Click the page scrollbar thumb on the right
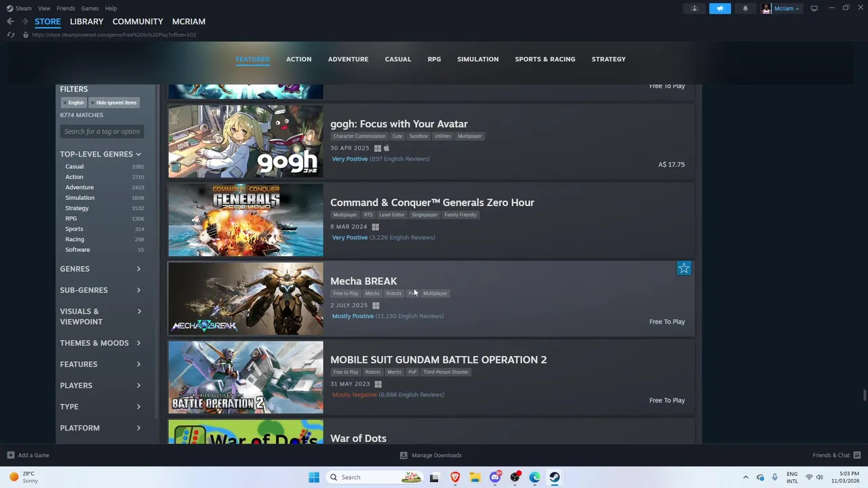868x488 pixels. 864,396
